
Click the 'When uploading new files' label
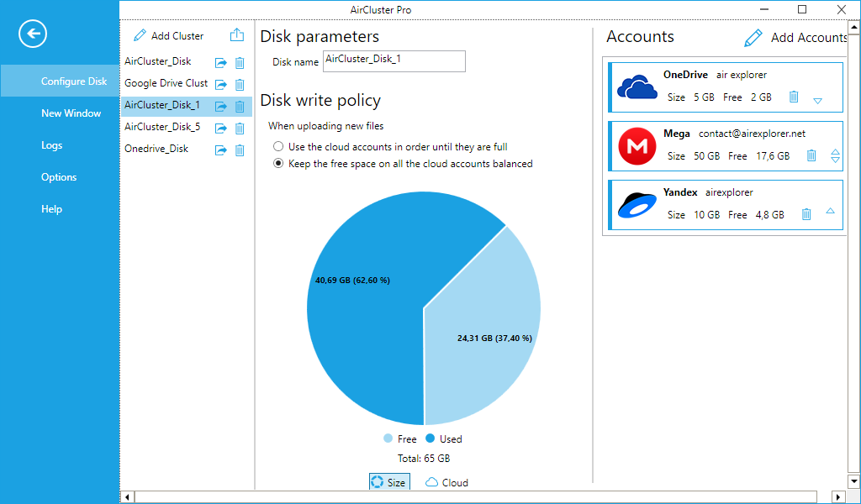pos(325,126)
